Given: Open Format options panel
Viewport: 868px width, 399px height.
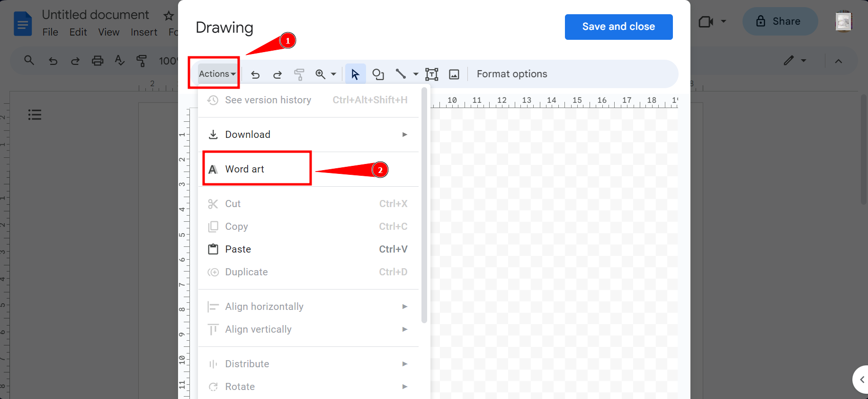Looking at the screenshot, I should coord(512,74).
